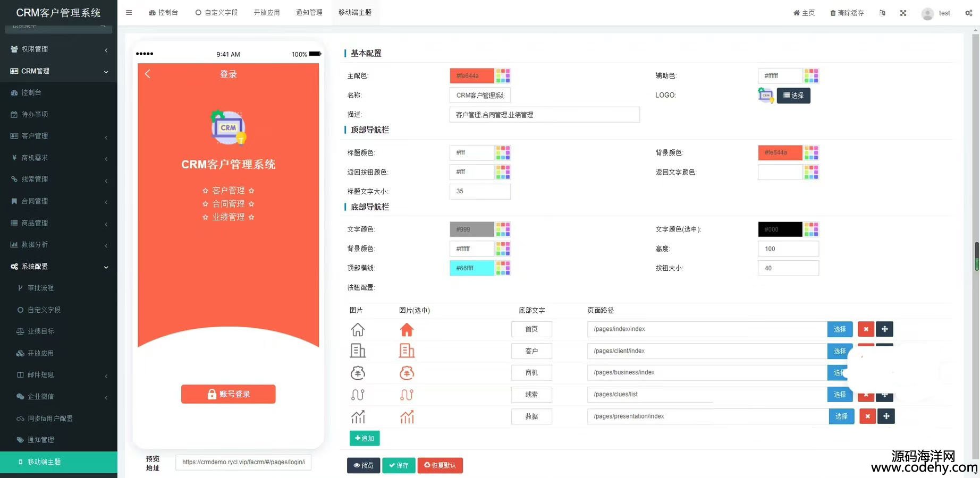Open color palette icon for top nav 背景颜色
This screenshot has width=980, height=478.
pyautogui.click(x=811, y=153)
